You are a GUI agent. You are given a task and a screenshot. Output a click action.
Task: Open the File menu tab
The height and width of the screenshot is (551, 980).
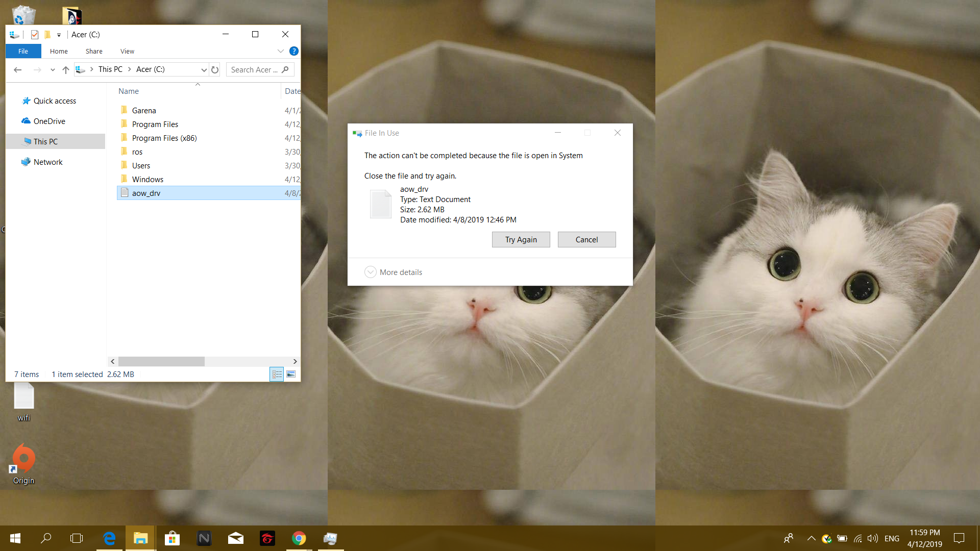(x=23, y=51)
